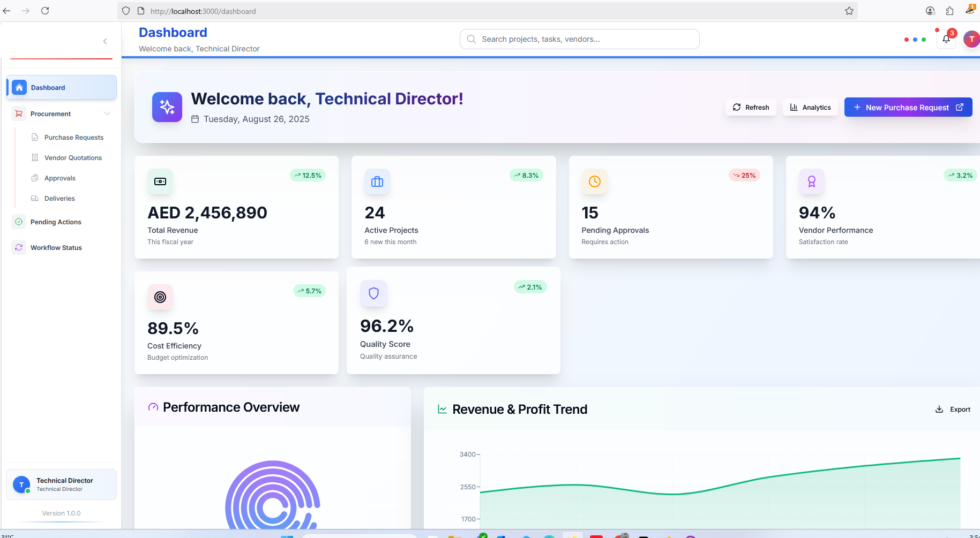Collapse the sidebar with the arrow button

click(105, 41)
